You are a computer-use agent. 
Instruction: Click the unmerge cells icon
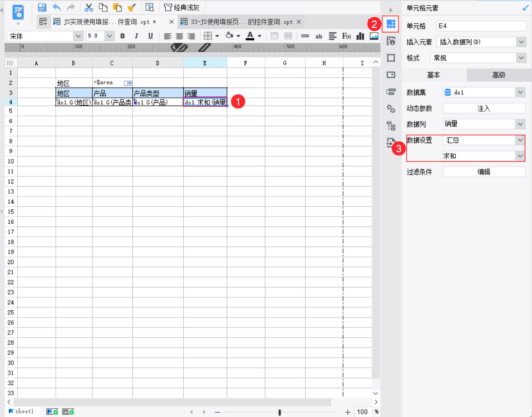[288, 36]
